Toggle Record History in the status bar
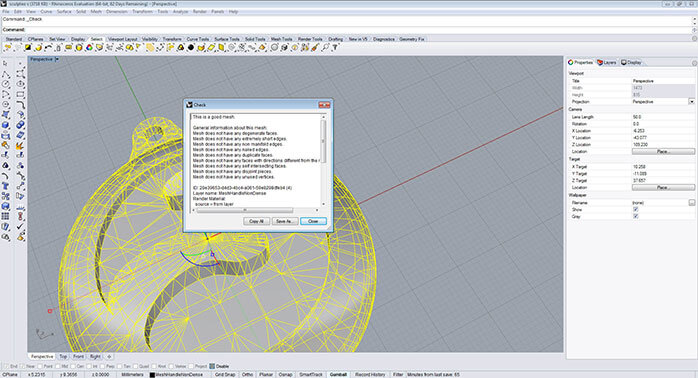The width and height of the screenshot is (698, 378). (370, 374)
